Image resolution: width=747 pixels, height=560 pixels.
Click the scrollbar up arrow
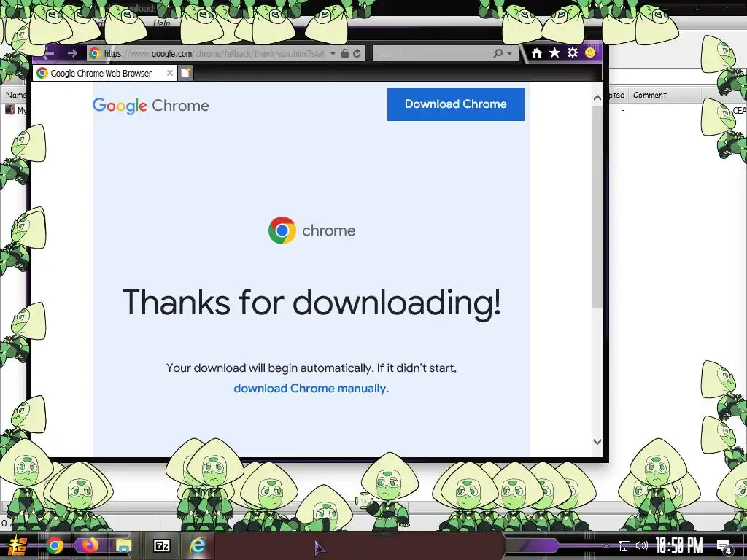pos(597,98)
